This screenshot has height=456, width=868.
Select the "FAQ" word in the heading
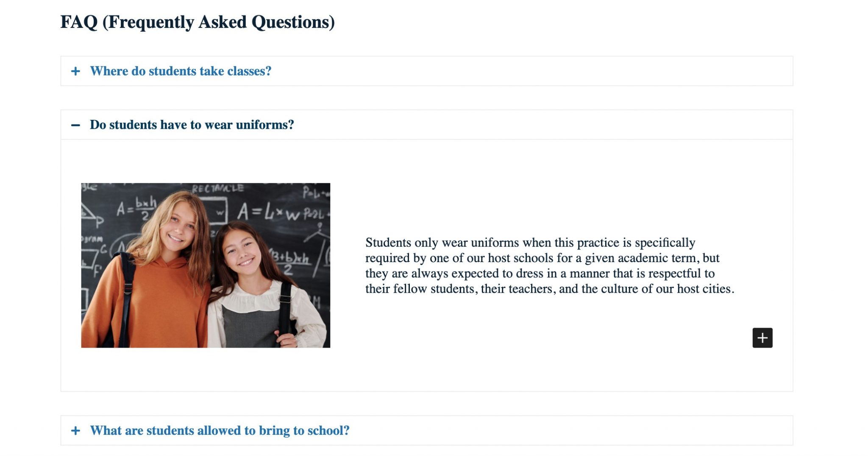coord(79,22)
